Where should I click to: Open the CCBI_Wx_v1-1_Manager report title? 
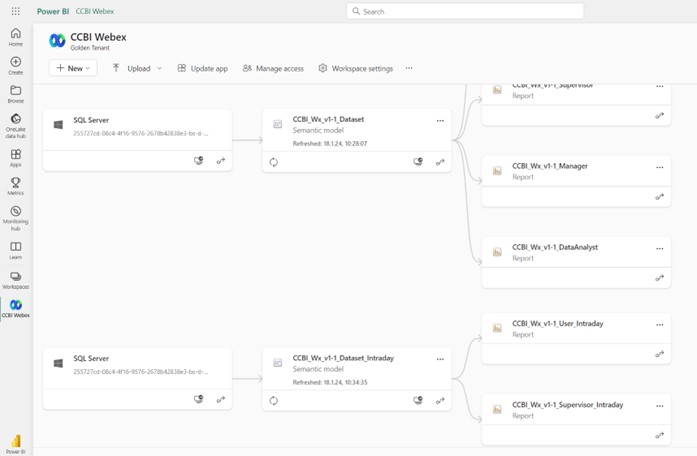click(550, 166)
